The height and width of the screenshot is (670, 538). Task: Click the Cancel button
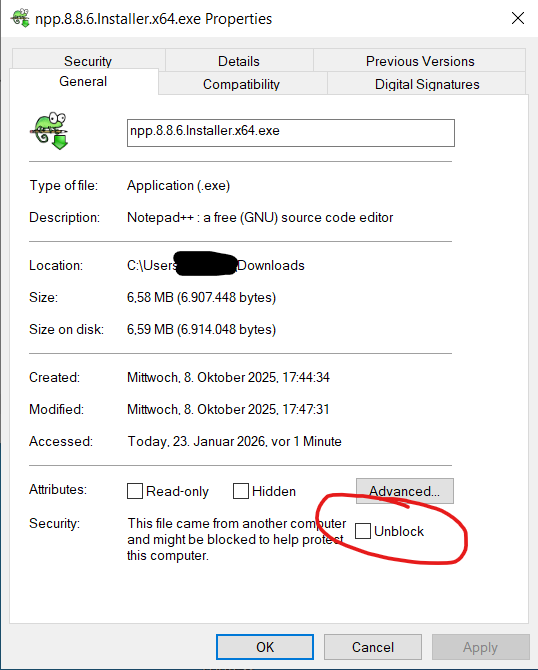click(373, 647)
